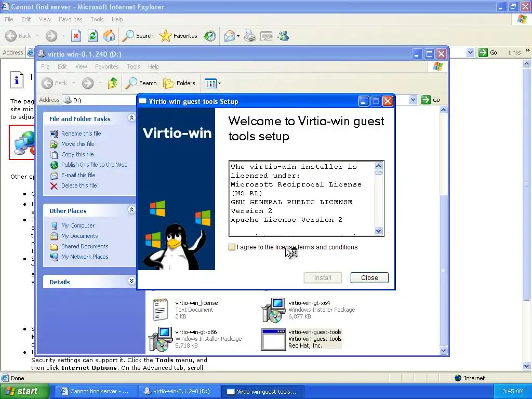Click Go button in Internet Explorer address bar
This screenshot has height=399, width=532.
pos(488,52)
